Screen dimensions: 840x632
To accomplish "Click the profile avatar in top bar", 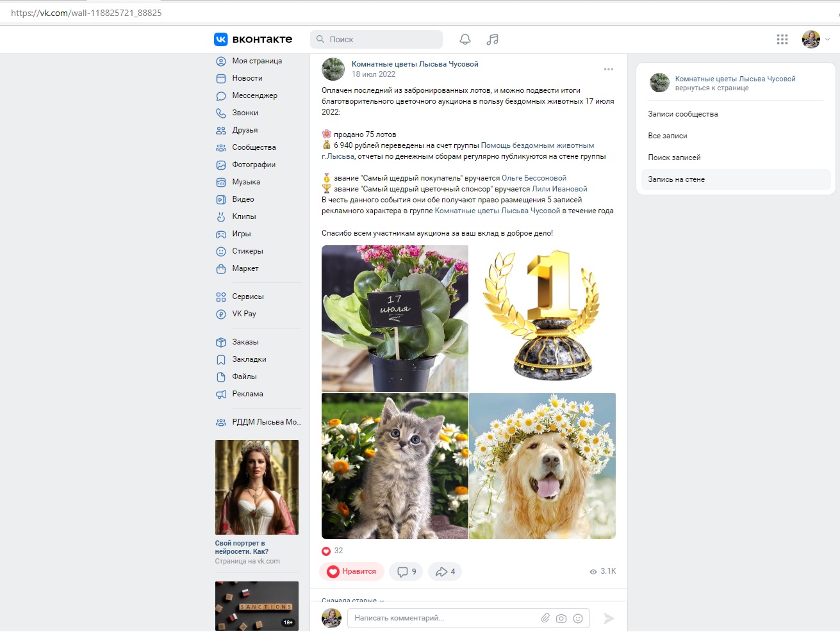I will click(811, 39).
